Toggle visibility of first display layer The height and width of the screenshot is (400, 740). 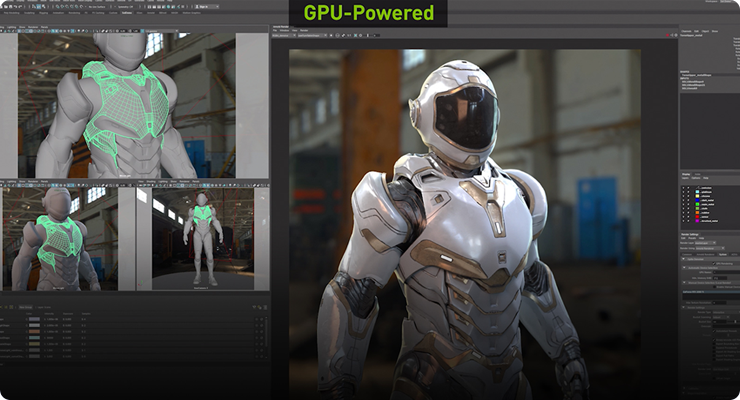685,187
